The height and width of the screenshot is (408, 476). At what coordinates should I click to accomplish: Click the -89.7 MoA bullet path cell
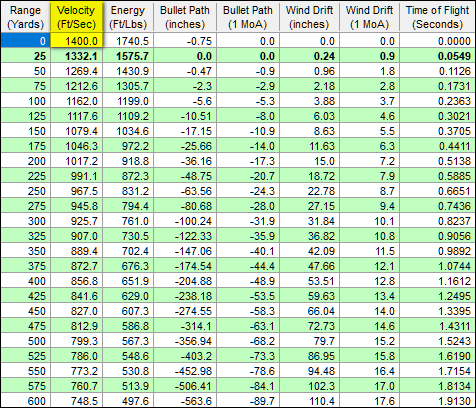coord(248,401)
